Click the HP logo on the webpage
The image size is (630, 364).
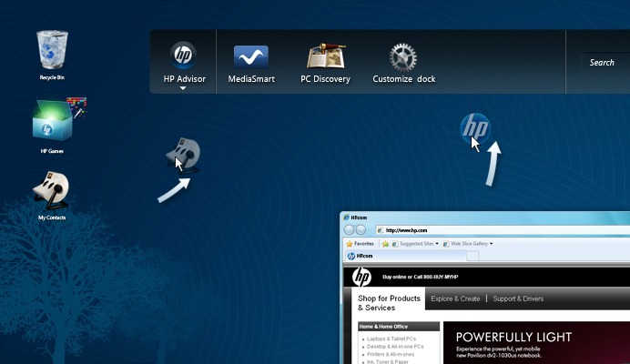point(361,278)
